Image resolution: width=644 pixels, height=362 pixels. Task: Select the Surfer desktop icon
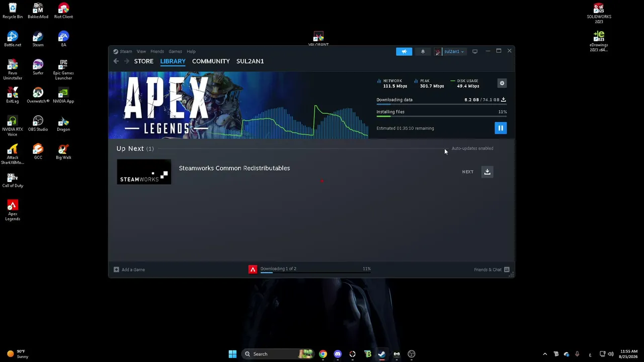click(x=38, y=67)
